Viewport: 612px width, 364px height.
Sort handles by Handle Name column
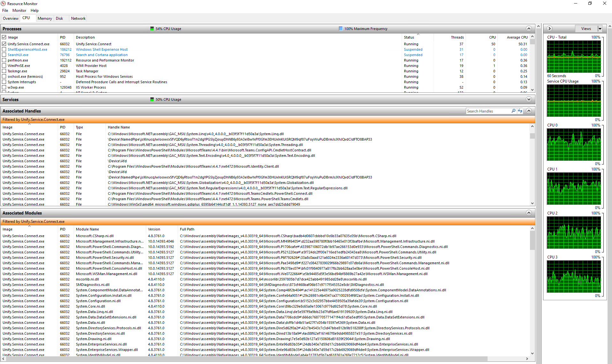coord(317,127)
